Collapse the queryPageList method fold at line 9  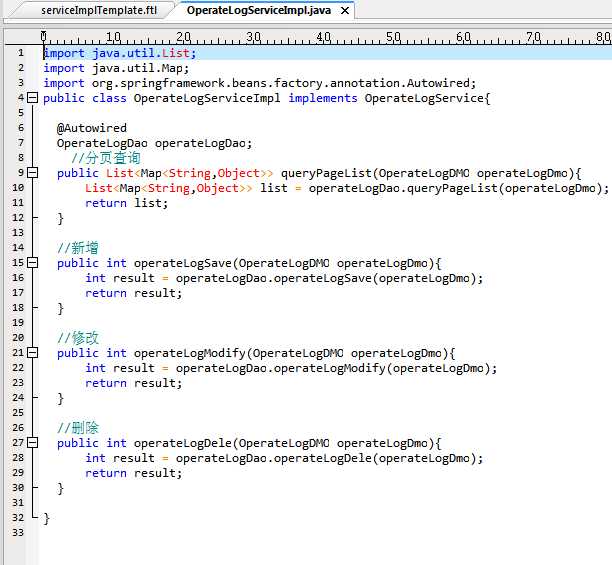pyautogui.click(x=33, y=172)
